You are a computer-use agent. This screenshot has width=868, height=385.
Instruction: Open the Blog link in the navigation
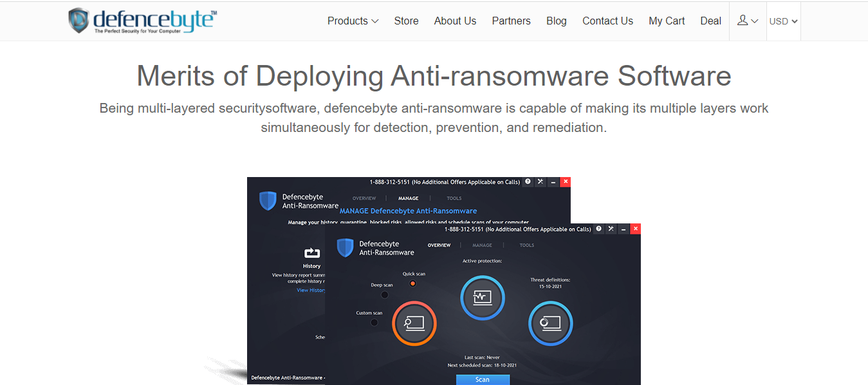coord(557,21)
